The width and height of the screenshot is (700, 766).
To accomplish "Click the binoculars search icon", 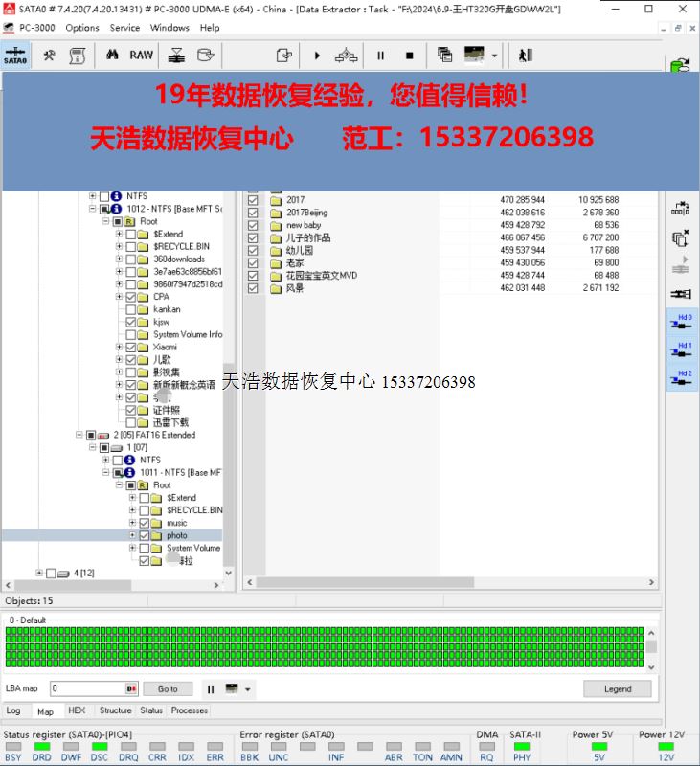I will 113,56.
